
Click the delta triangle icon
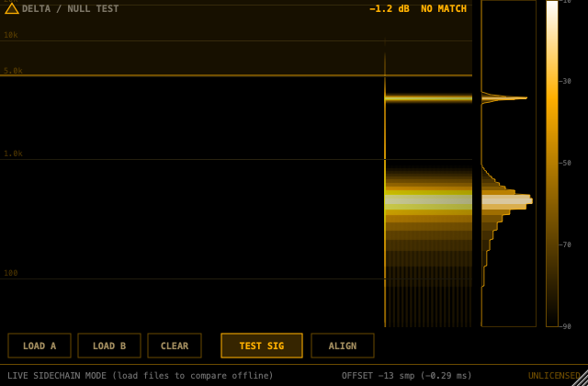12,8
